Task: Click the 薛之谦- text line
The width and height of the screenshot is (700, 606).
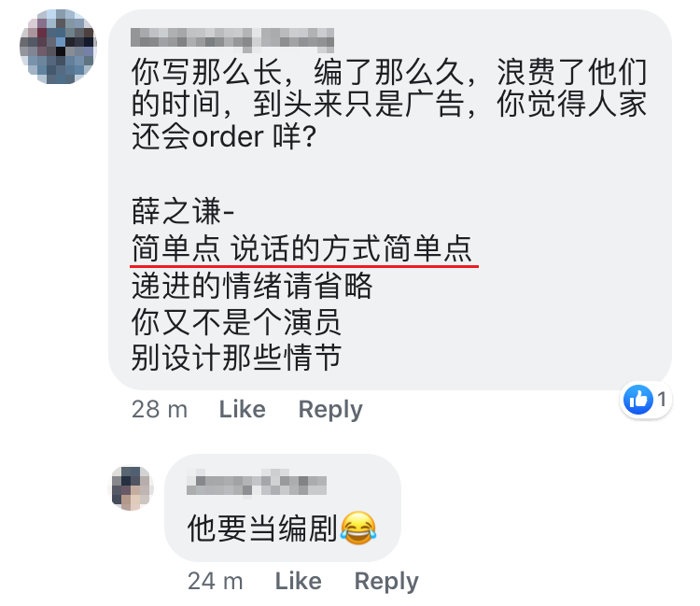Action: click(183, 211)
